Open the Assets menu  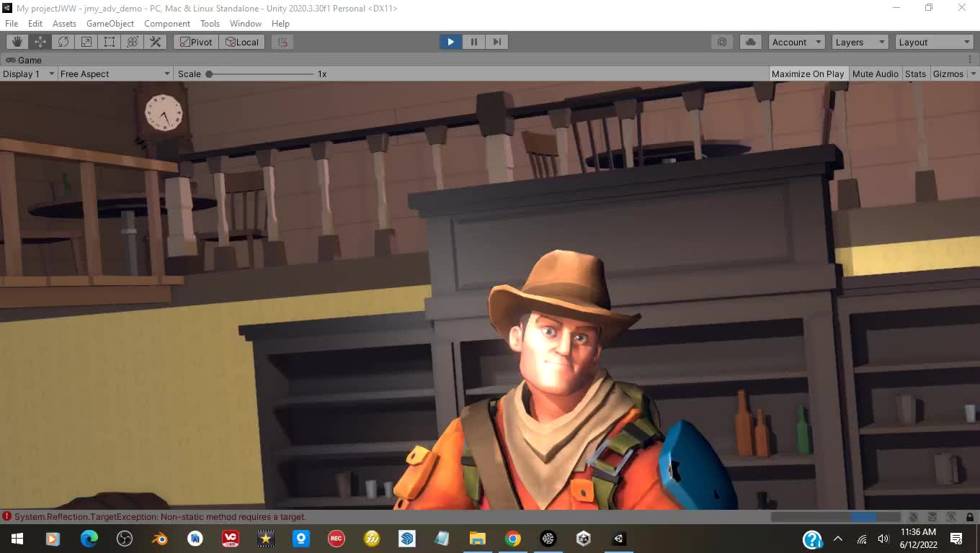tap(64, 23)
